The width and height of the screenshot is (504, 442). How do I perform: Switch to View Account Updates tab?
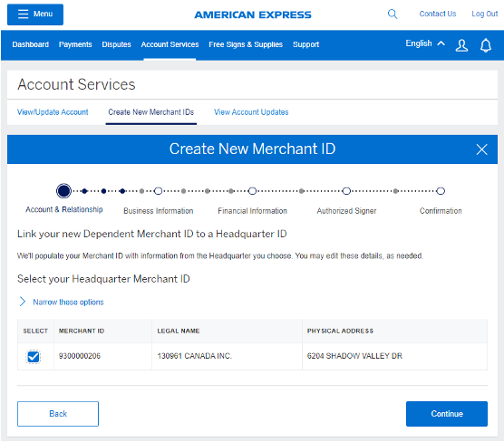(x=251, y=112)
